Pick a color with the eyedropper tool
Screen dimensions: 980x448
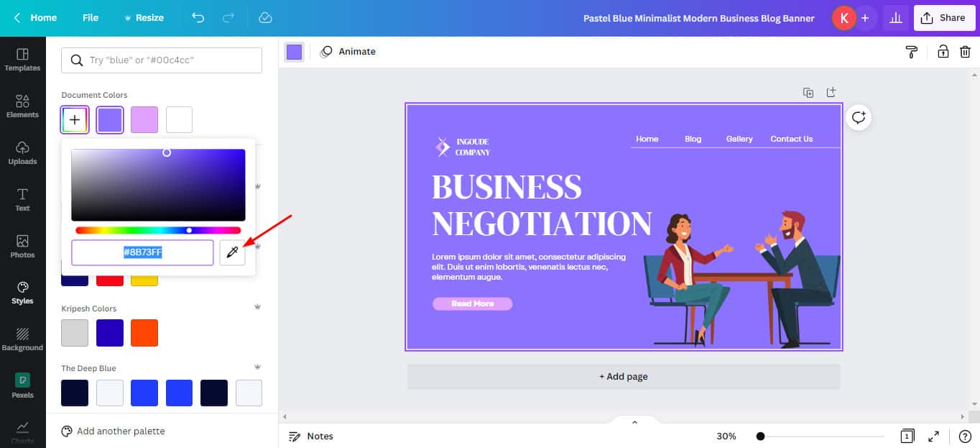point(232,252)
